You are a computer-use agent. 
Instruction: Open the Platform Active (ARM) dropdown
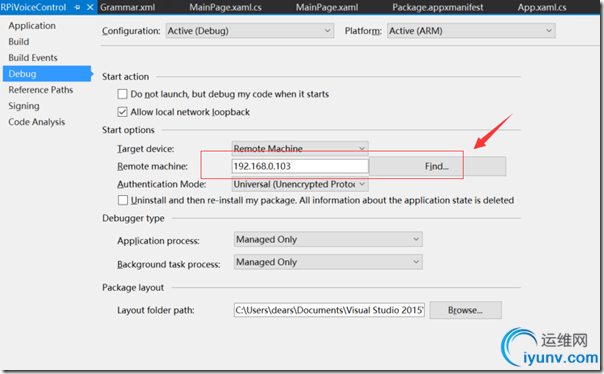[x=471, y=30]
